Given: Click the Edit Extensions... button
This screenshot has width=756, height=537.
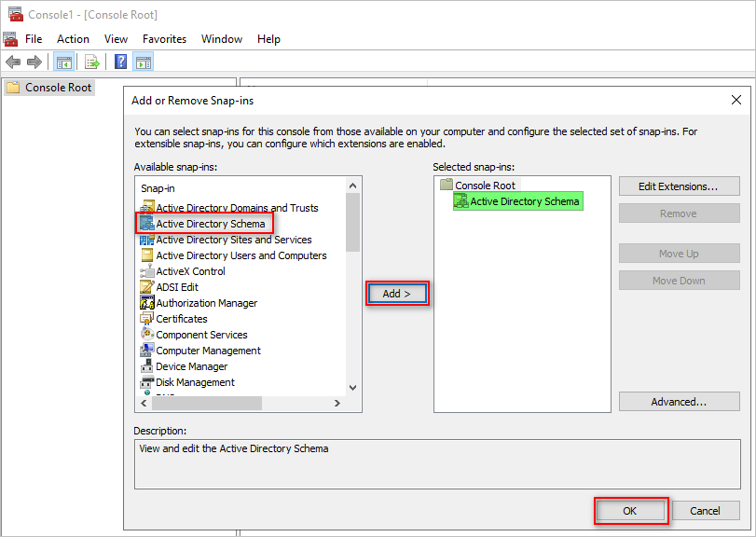Looking at the screenshot, I should click(x=679, y=186).
